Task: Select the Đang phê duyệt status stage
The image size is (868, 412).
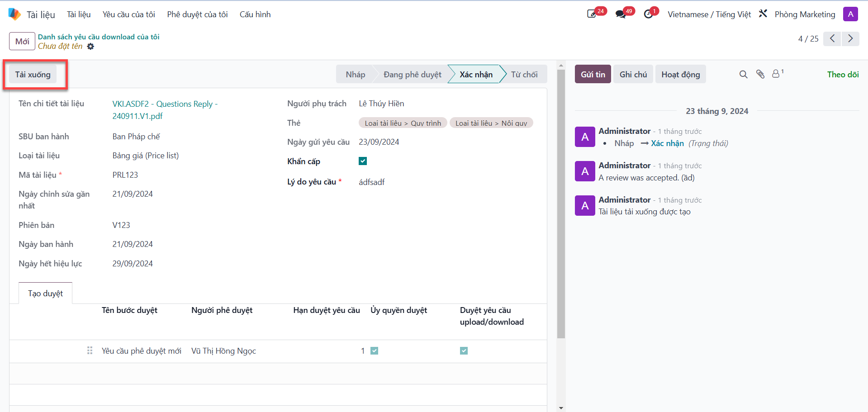Action: (x=412, y=74)
